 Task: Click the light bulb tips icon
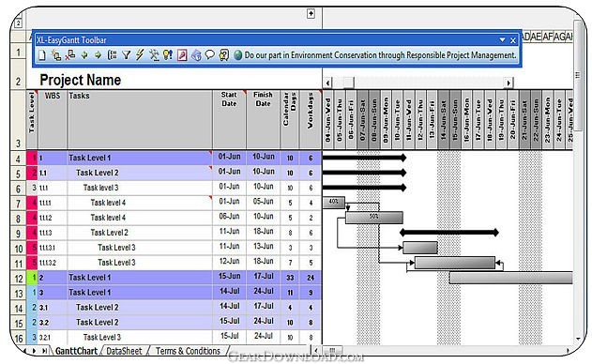pyautogui.click(x=168, y=55)
